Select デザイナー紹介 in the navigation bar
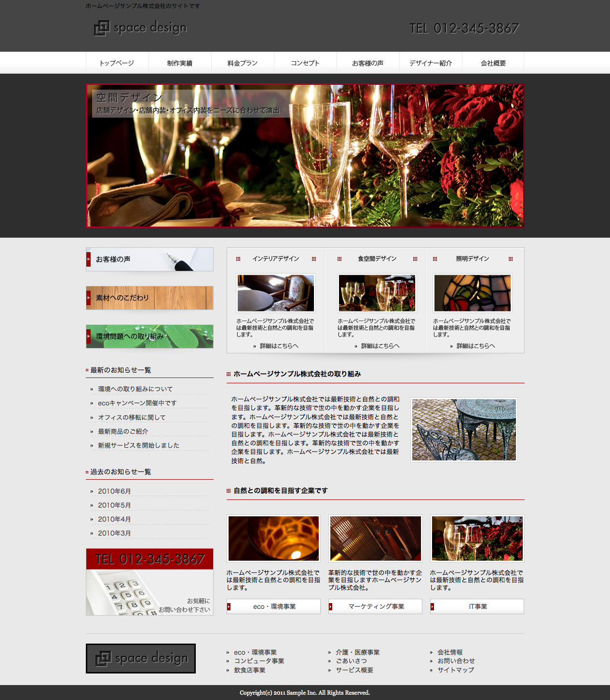Viewport: 610px width, 700px height. pos(431,63)
